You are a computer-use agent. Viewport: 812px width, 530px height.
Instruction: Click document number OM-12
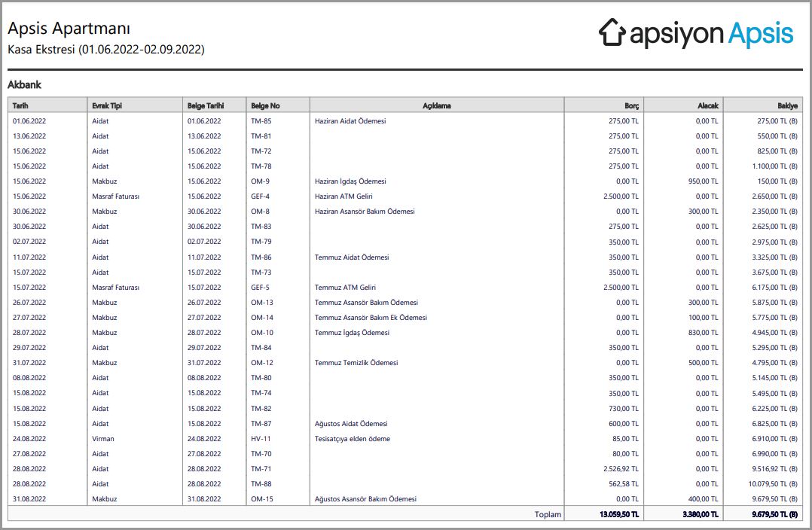click(262, 362)
